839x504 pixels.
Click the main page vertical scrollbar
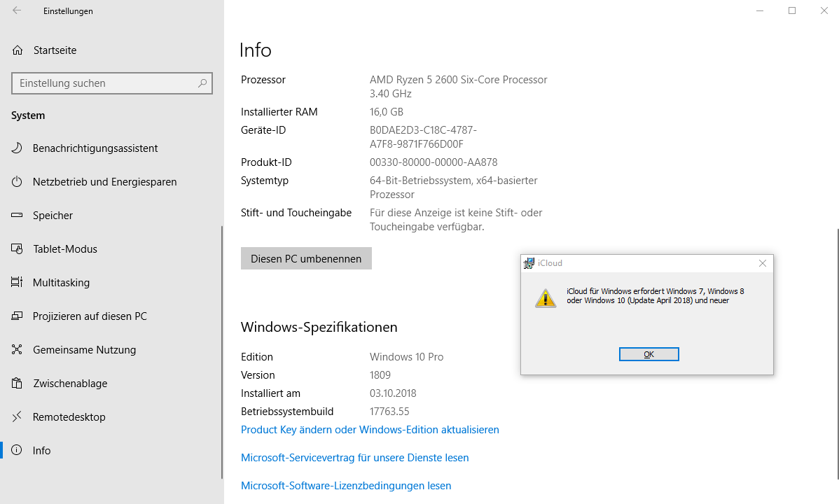coord(836,350)
